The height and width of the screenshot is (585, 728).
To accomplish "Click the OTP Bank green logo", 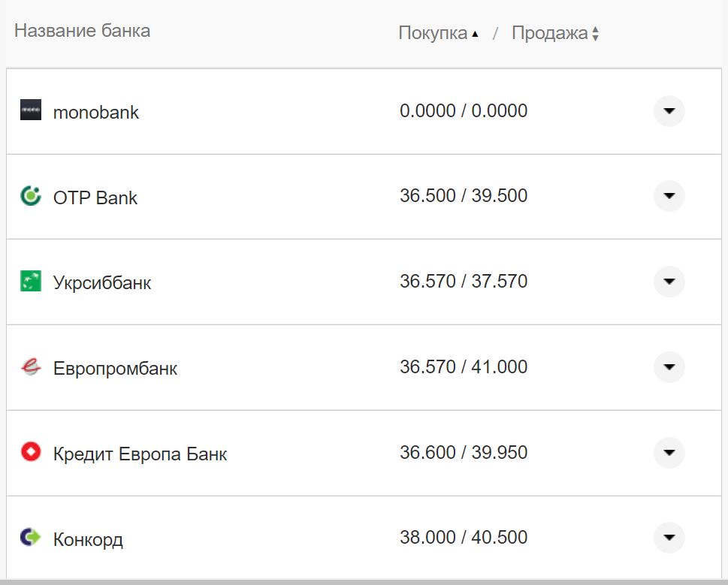I will pyautogui.click(x=30, y=196).
